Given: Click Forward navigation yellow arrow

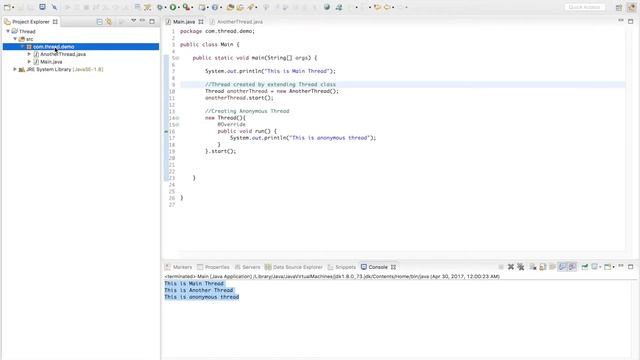Looking at the screenshot, I should pos(387,7).
